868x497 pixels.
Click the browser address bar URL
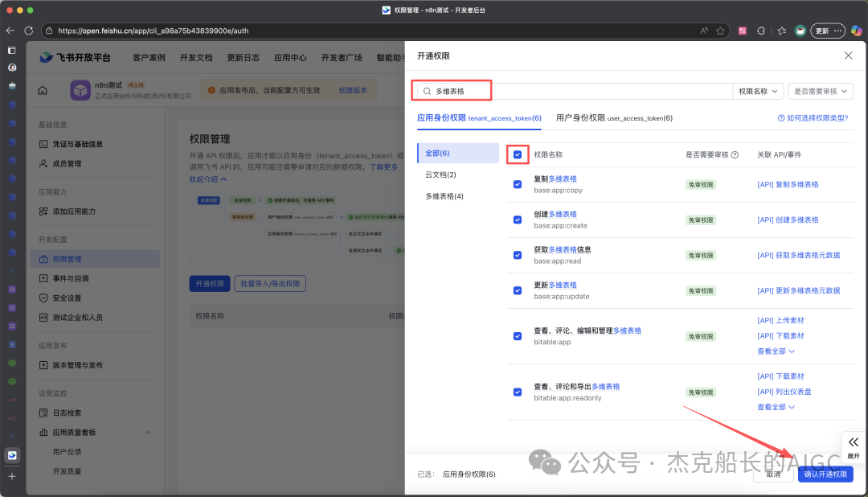click(x=154, y=31)
